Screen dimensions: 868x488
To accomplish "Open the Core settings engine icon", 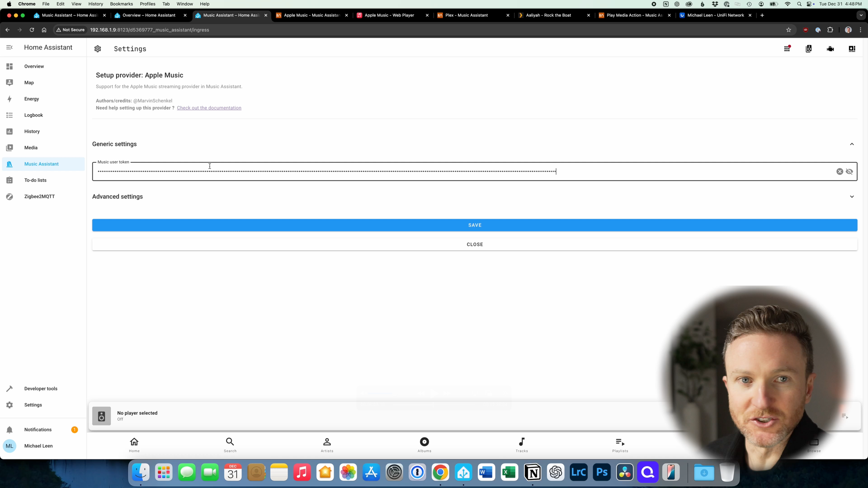I will 830,48.
